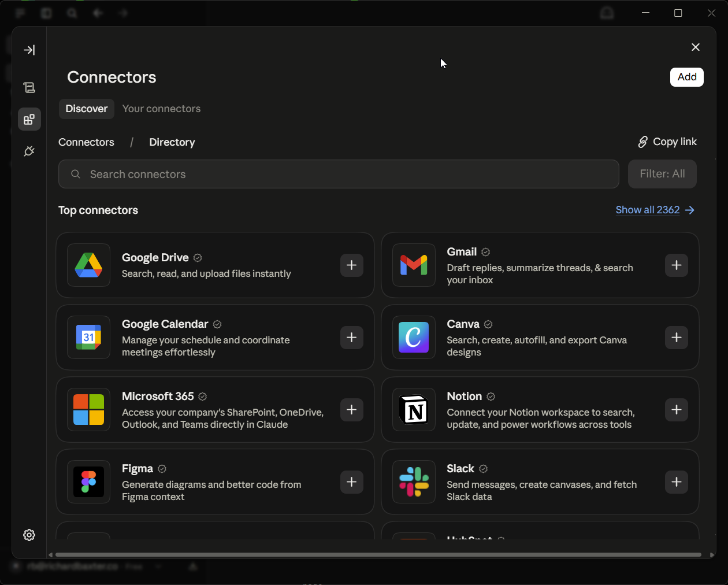The width and height of the screenshot is (728, 585).
Task: Open the plug icon in sidebar
Action: coord(29,151)
